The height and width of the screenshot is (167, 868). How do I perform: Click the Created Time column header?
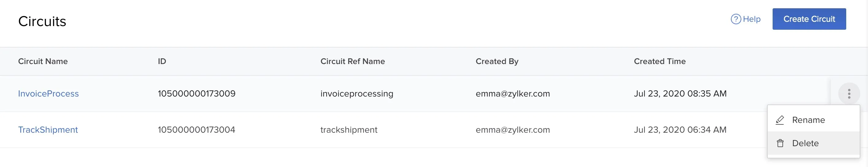(x=660, y=61)
